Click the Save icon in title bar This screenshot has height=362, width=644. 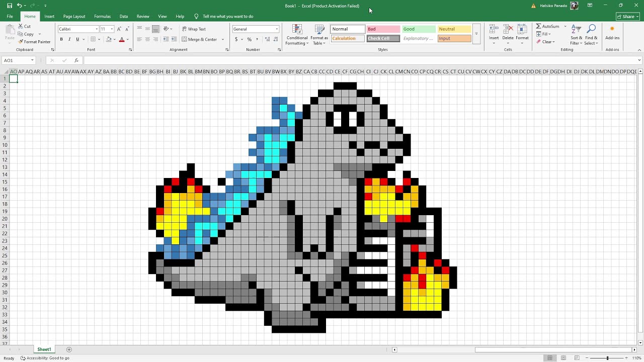tap(10, 6)
